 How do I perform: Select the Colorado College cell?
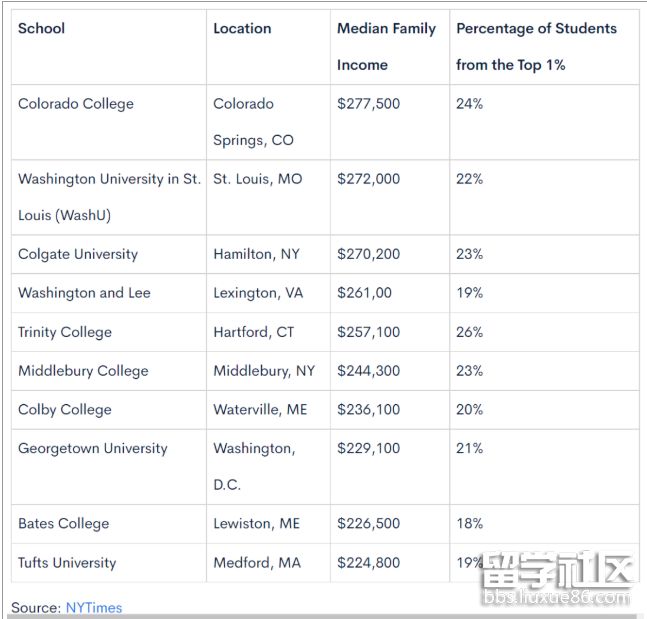point(76,104)
